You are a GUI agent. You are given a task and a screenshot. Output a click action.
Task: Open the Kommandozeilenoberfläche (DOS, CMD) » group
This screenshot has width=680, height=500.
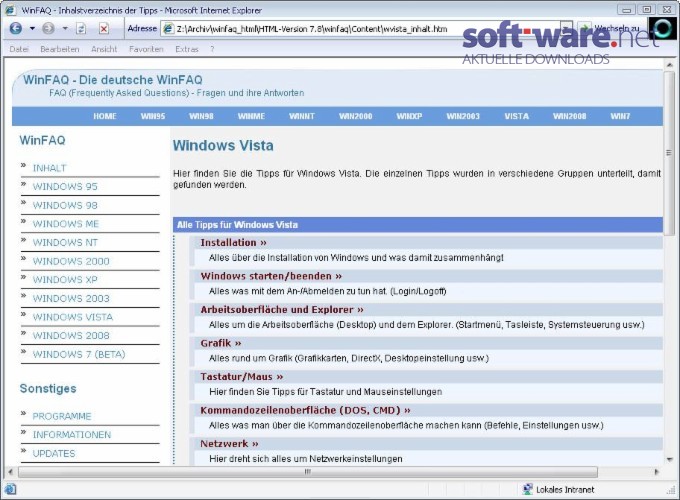click(x=305, y=410)
